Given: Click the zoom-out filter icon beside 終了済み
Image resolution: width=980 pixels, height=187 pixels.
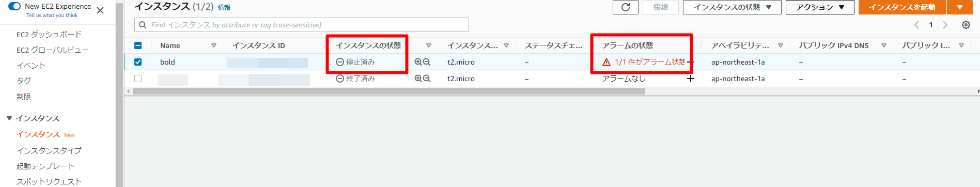Looking at the screenshot, I should click(427, 79).
